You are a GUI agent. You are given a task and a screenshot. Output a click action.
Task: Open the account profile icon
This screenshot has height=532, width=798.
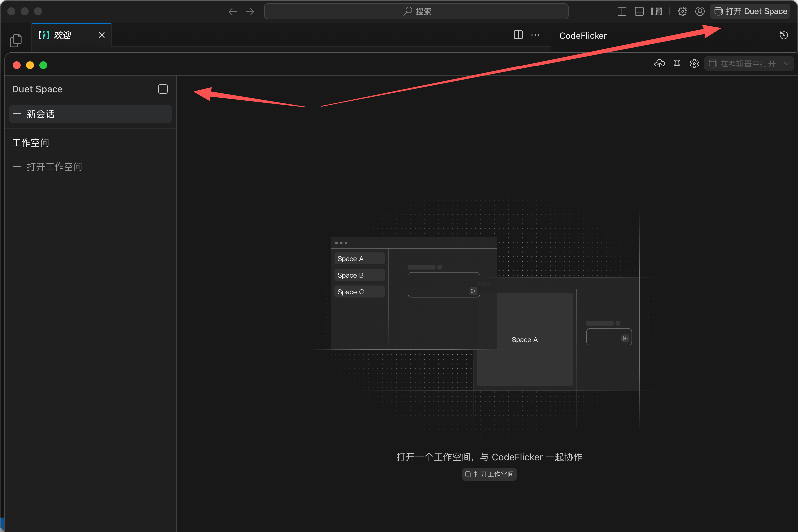point(700,12)
